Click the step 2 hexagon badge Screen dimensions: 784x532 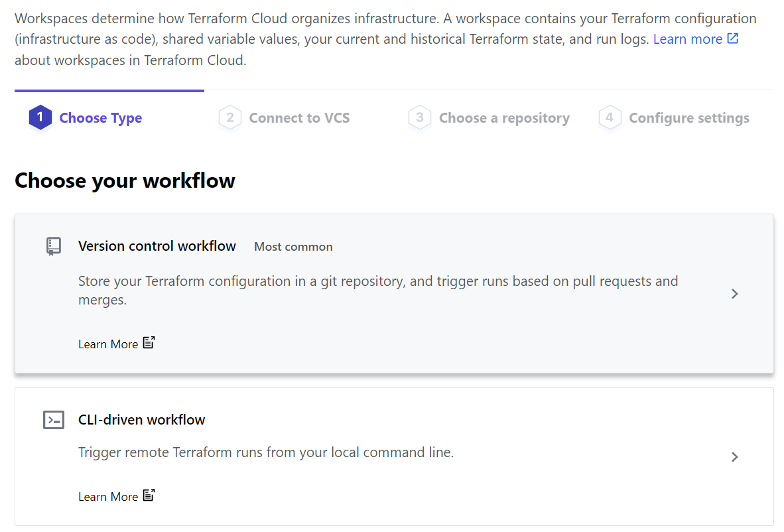pyautogui.click(x=229, y=118)
